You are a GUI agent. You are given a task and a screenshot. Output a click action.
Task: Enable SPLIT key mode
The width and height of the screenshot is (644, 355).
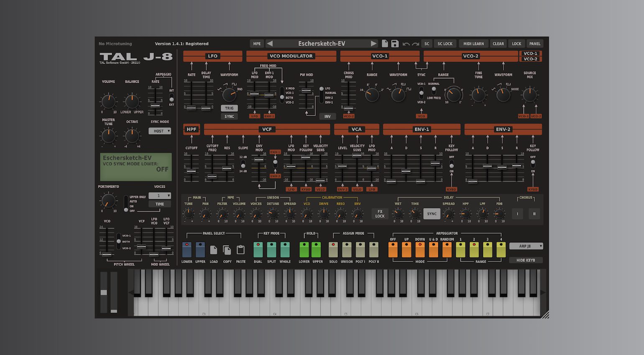click(x=271, y=249)
